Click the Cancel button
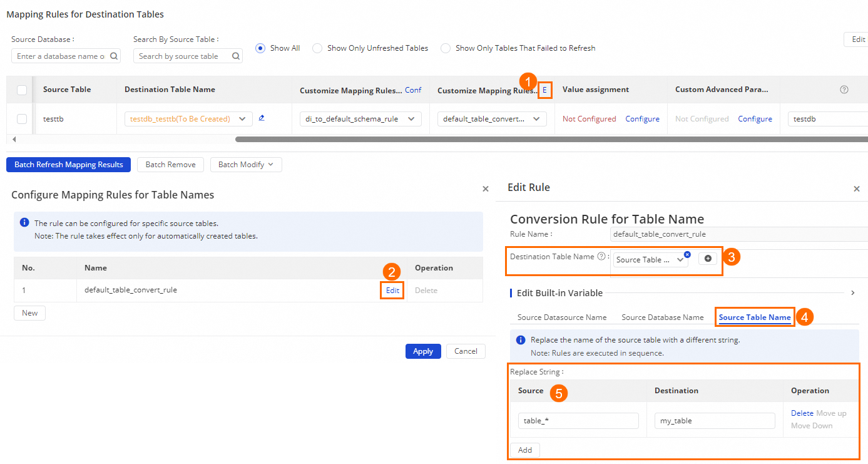868x464 pixels. [x=466, y=351]
